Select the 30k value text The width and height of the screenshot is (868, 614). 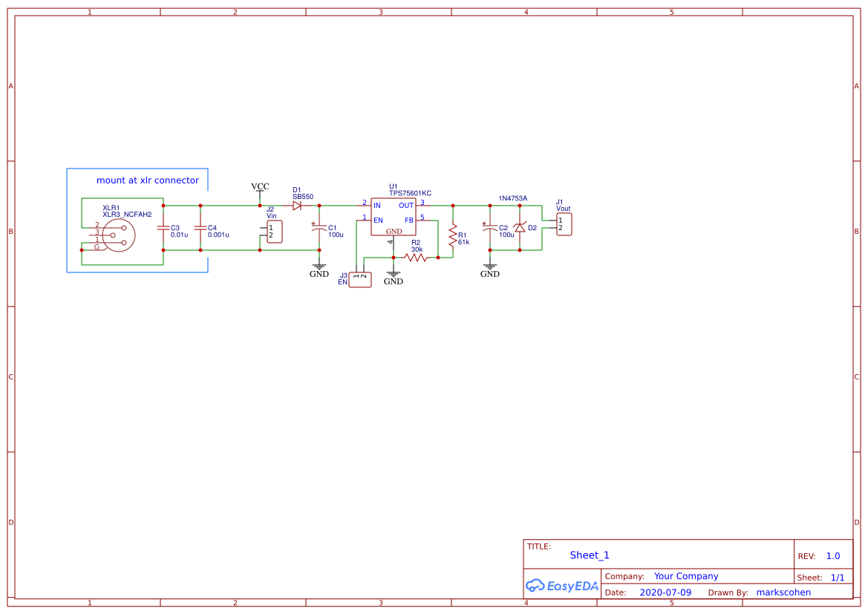click(x=417, y=249)
